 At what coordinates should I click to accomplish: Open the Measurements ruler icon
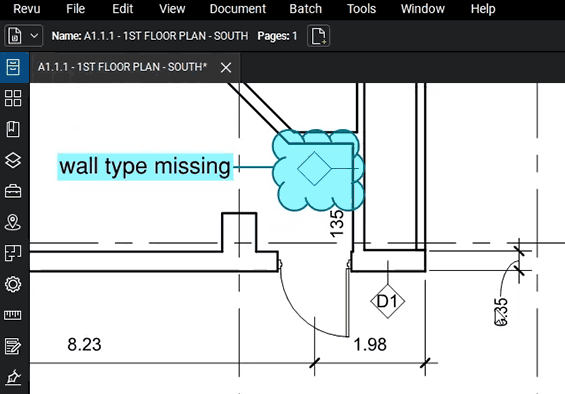pos(13,315)
